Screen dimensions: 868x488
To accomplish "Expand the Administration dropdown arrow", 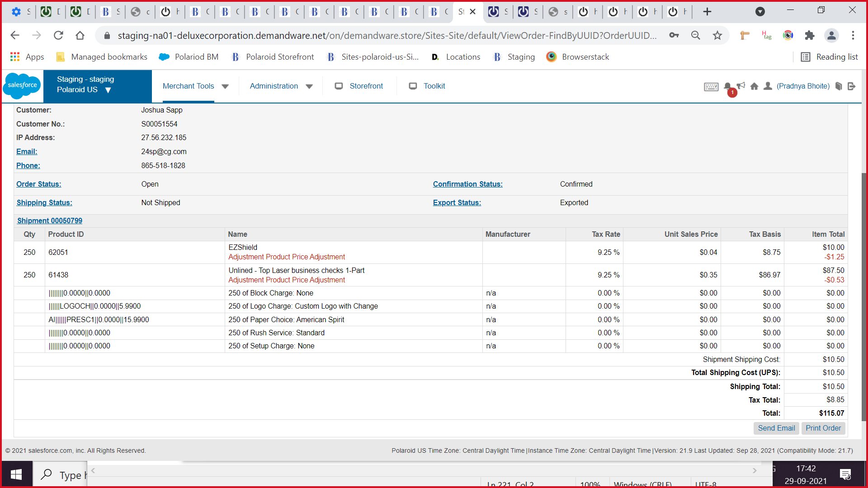I will 309,86.
